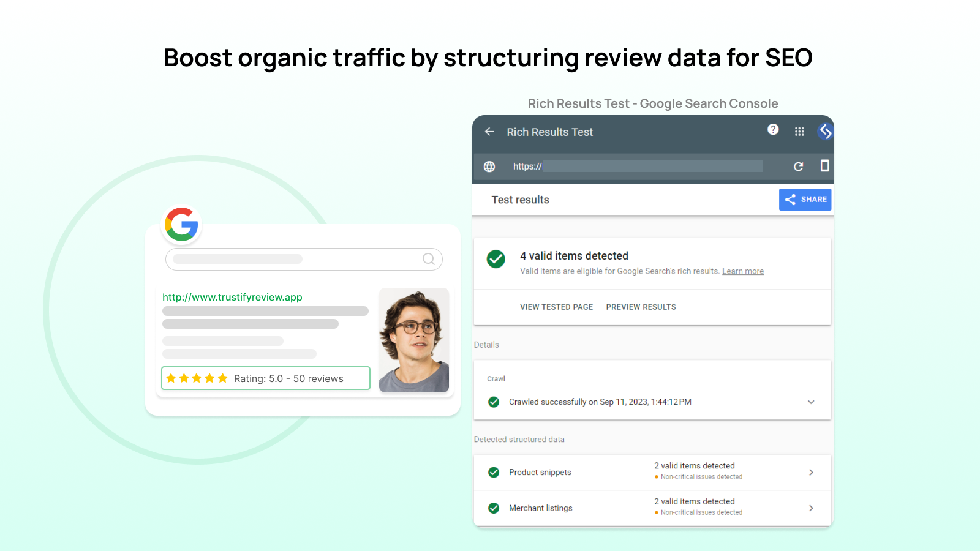980x551 pixels.
Task: Click the green checkmark next to Product snippets
Action: 494,472
